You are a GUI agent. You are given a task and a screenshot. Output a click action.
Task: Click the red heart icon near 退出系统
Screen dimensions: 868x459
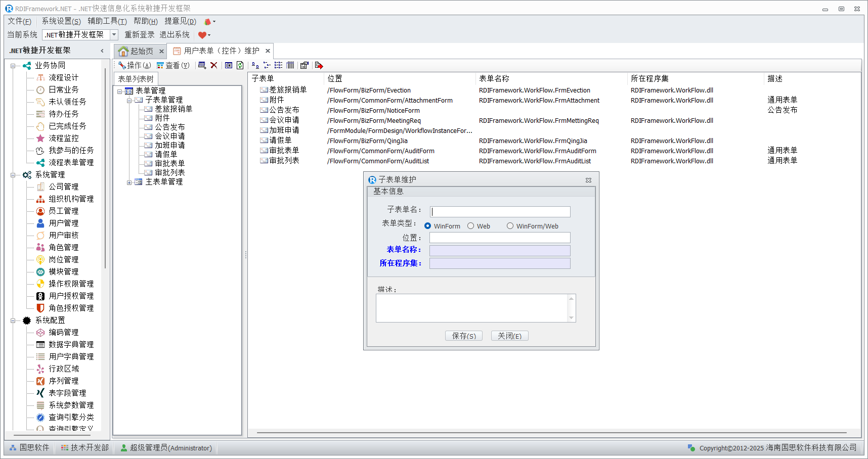tap(202, 35)
